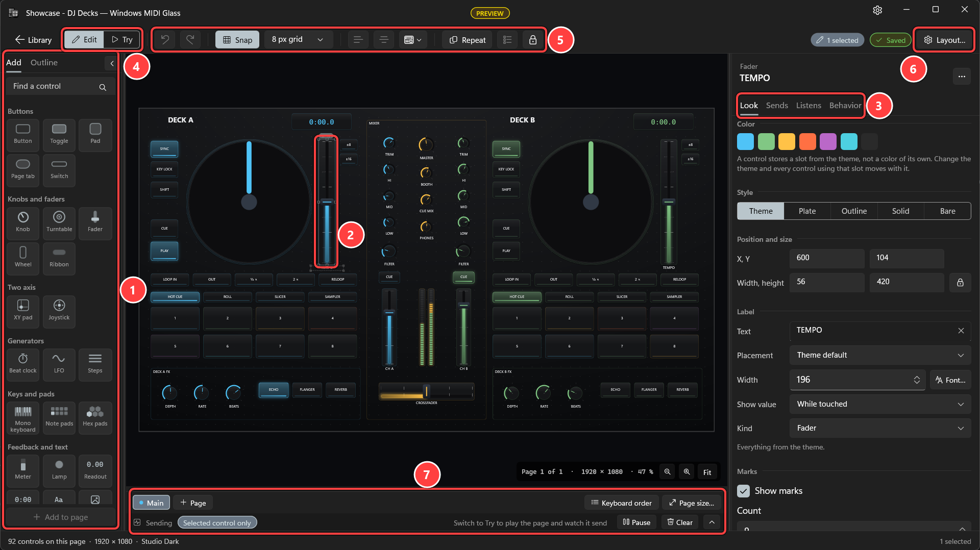980x550 pixels.
Task: Add a Mono keyboard control
Action: [x=23, y=417]
